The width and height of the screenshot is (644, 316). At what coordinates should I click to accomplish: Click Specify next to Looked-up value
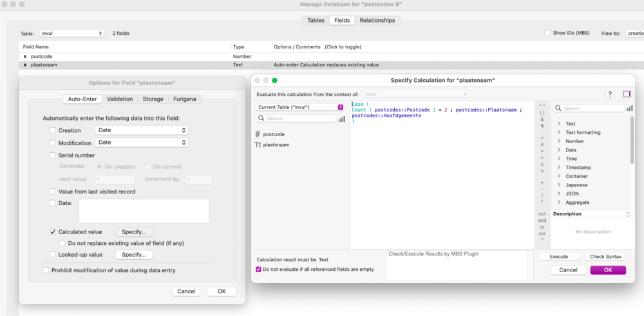(x=133, y=255)
